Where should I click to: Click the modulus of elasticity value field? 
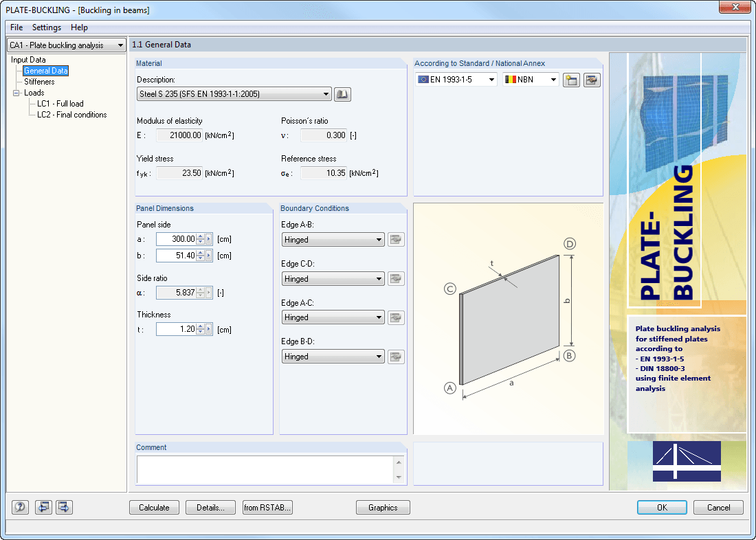[179, 135]
